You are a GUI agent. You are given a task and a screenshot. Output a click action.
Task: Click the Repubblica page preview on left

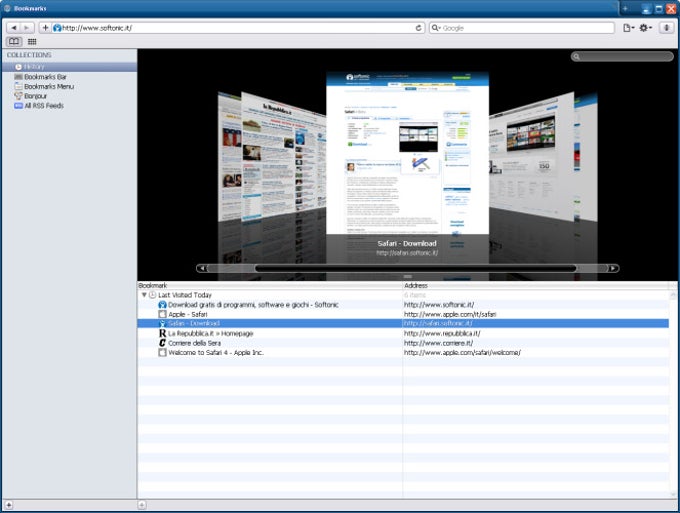tap(283, 156)
